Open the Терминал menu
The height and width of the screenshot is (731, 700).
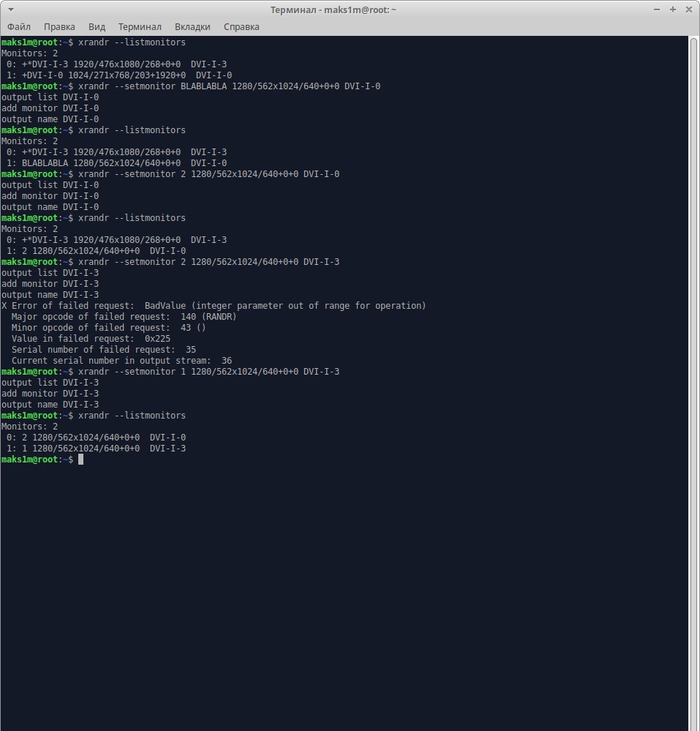140,26
